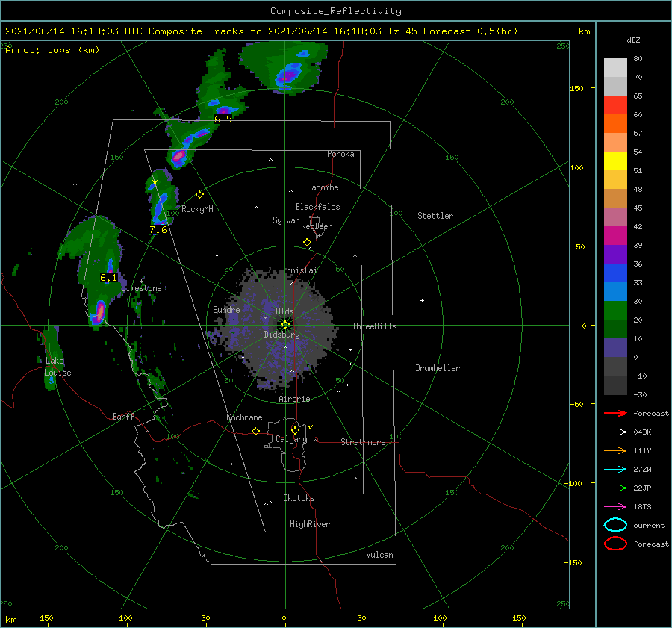Click the Okotoks town label
672x628 pixels.
[299, 498]
